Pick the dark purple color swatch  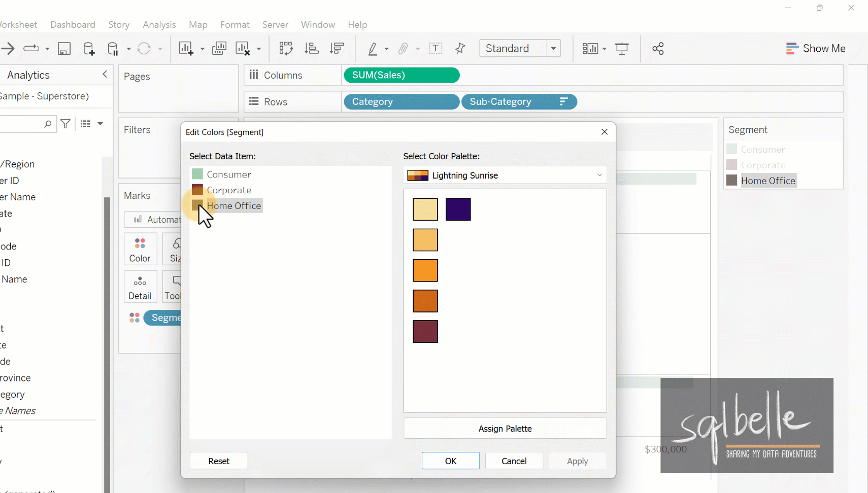coord(458,209)
